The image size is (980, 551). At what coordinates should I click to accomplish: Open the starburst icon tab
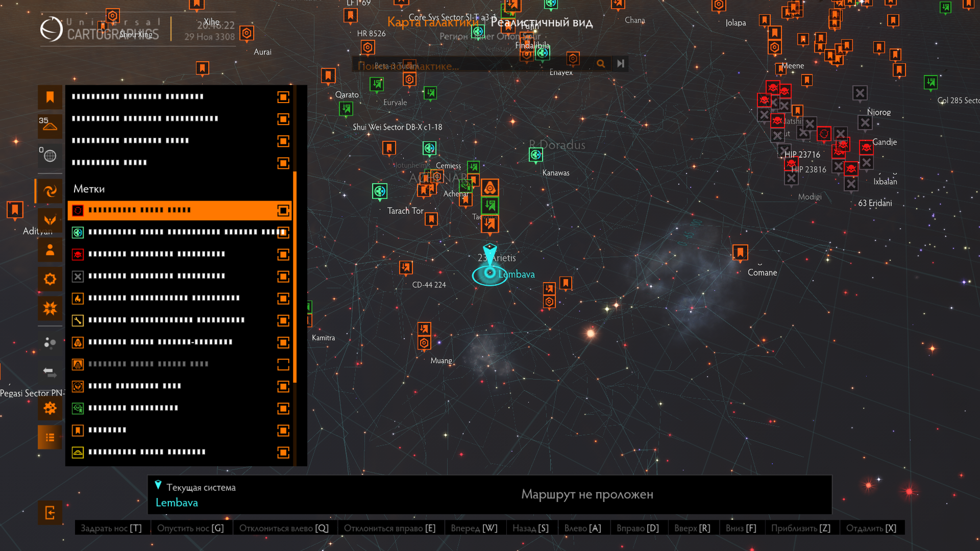click(50, 308)
